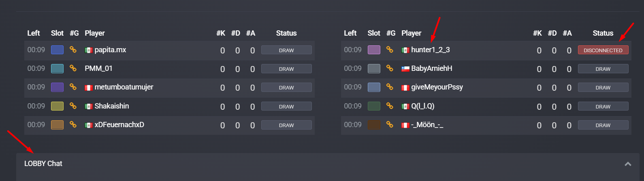Click the chain link icon beside PMM_01
This screenshot has height=181, width=644.
tap(73, 68)
